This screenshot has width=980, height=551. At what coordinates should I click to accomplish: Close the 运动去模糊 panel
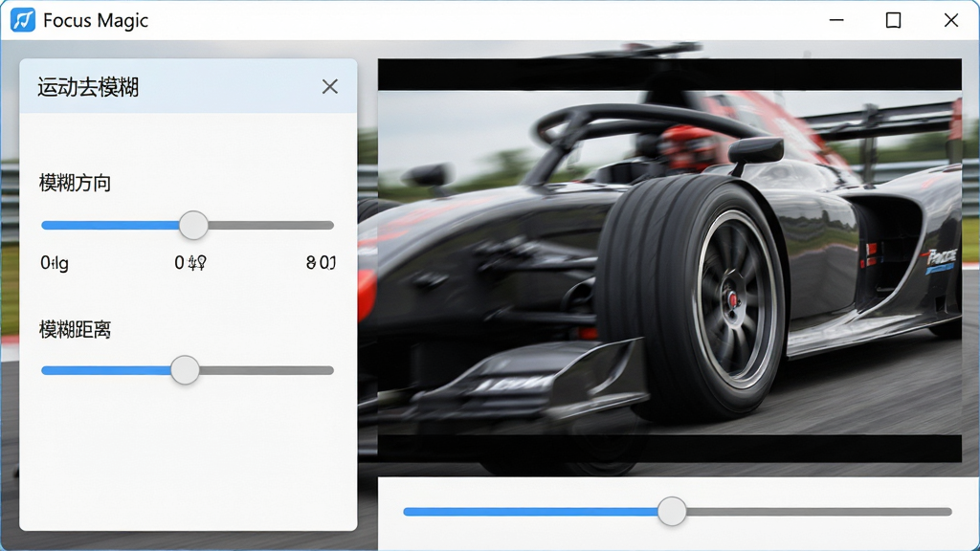(330, 87)
